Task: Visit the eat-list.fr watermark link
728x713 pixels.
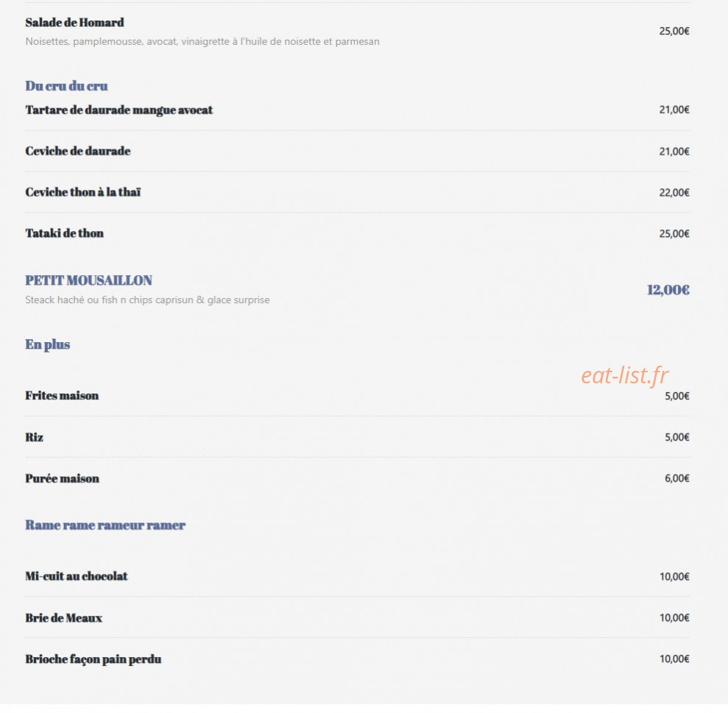Action: [624, 375]
